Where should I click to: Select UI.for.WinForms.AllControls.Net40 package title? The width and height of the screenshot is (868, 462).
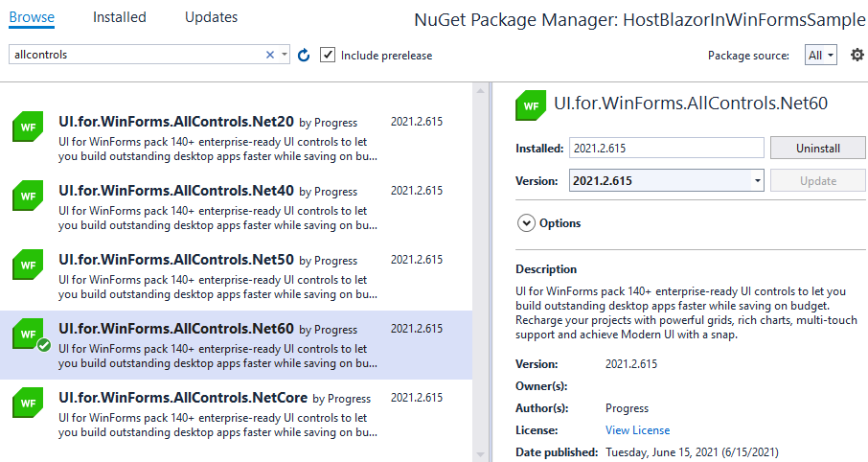[176, 191]
